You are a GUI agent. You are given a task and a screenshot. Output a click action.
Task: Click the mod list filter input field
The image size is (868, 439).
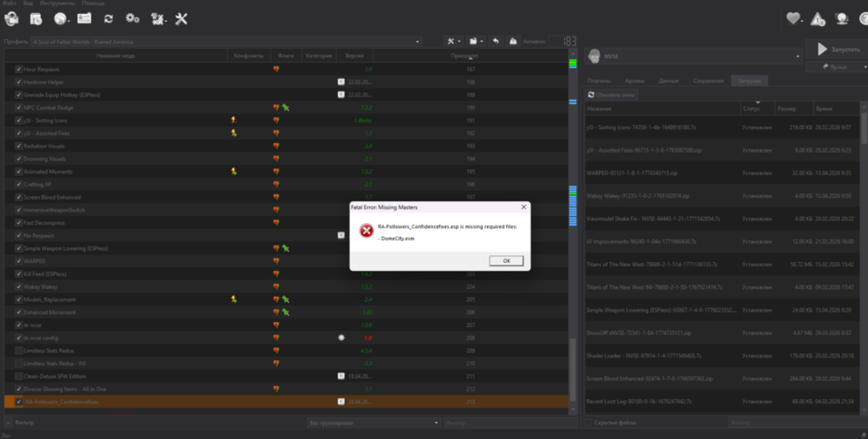tap(510, 423)
